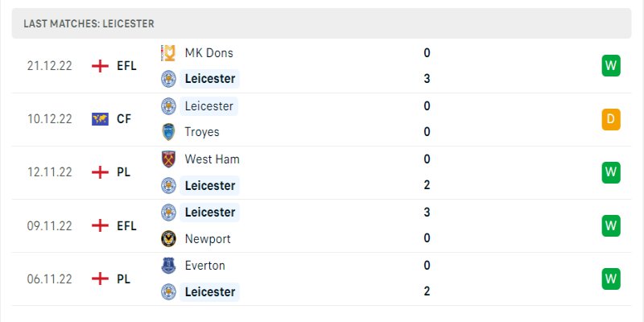This screenshot has width=644, height=322.
Task: Click the MK Dons club crest
Action: (168, 53)
